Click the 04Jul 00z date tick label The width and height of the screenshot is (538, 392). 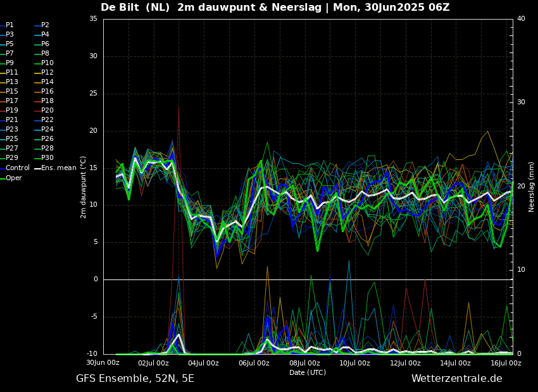coord(203,363)
